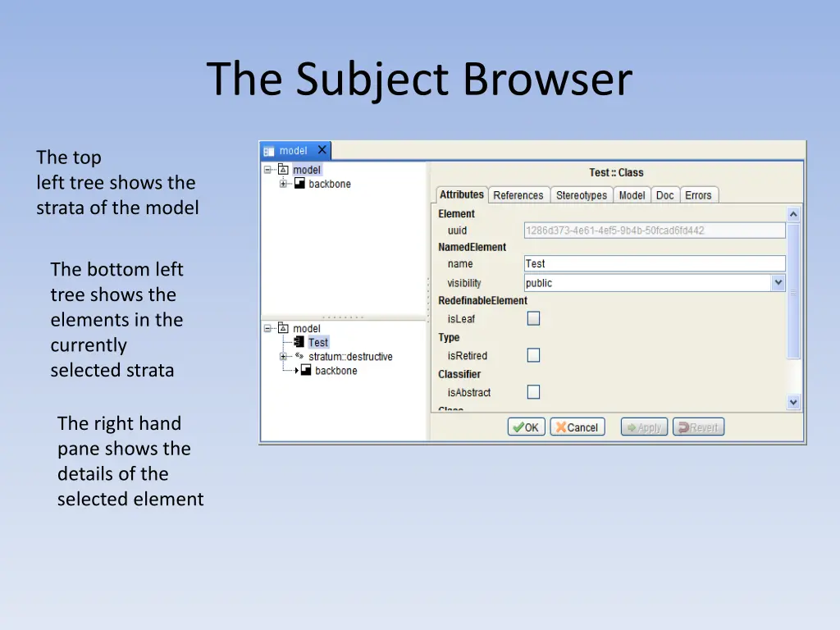Tick the isRetired checkbox
Viewport: 840px width, 630px height.
[x=533, y=355]
